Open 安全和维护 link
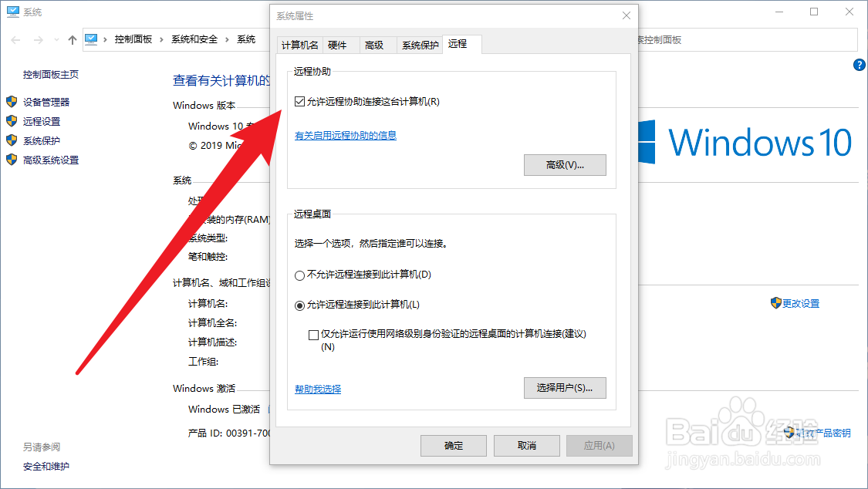This screenshot has width=868, height=489. tap(46, 467)
